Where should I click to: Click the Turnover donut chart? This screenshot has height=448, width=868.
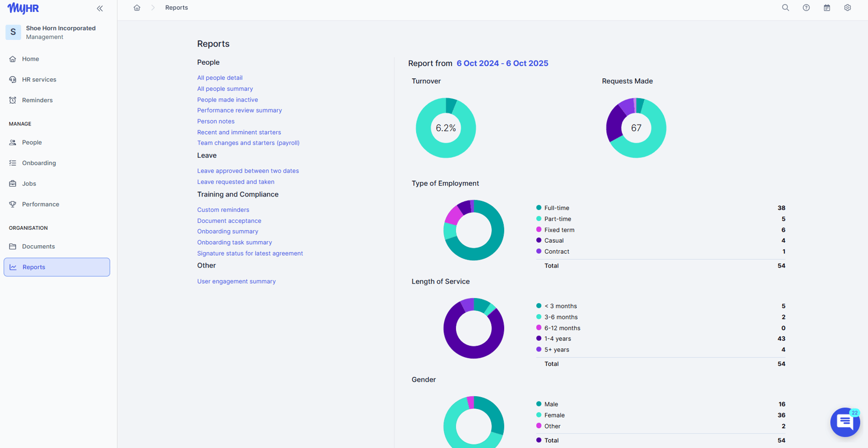click(x=446, y=128)
